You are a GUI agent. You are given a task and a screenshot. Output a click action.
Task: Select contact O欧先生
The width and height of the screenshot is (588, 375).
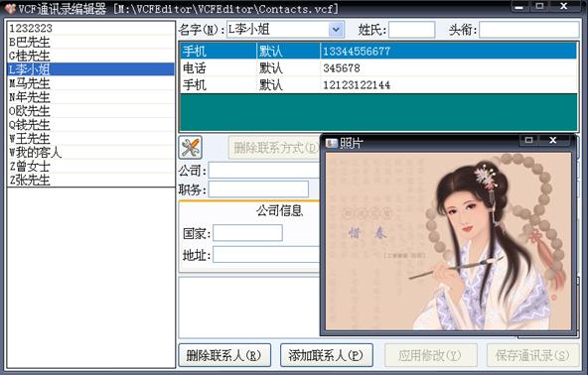[90, 111]
